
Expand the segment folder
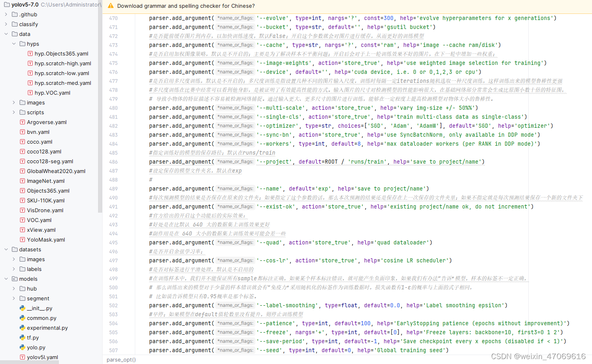(13, 298)
